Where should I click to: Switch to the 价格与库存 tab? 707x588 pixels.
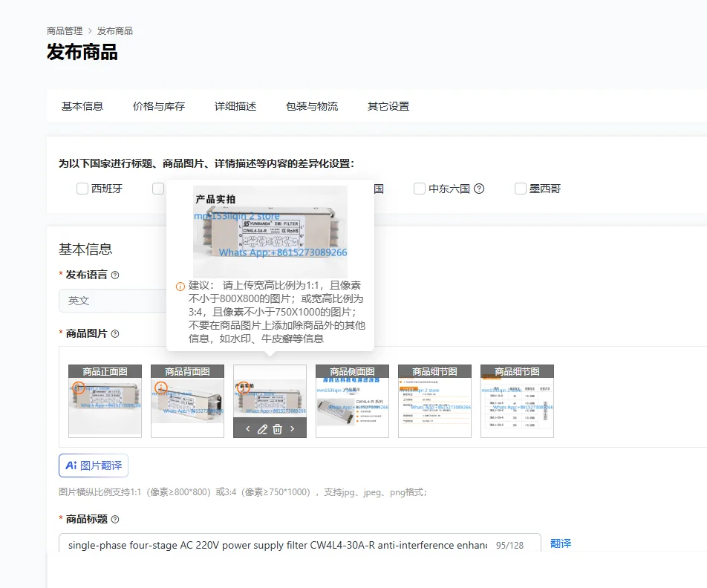(x=159, y=106)
